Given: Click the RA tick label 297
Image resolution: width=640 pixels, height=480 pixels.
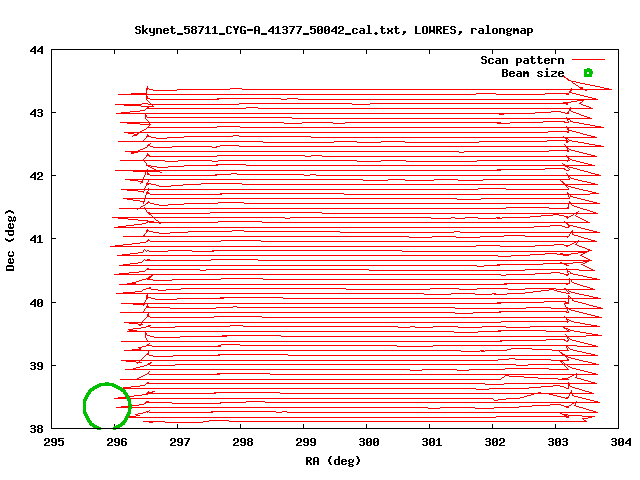Looking at the screenshot, I should click(180, 442).
